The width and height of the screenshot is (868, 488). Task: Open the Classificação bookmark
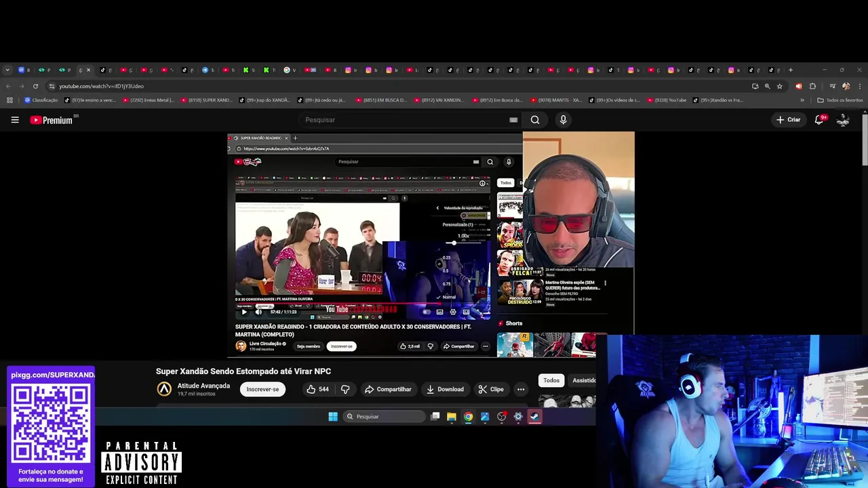[41, 100]
